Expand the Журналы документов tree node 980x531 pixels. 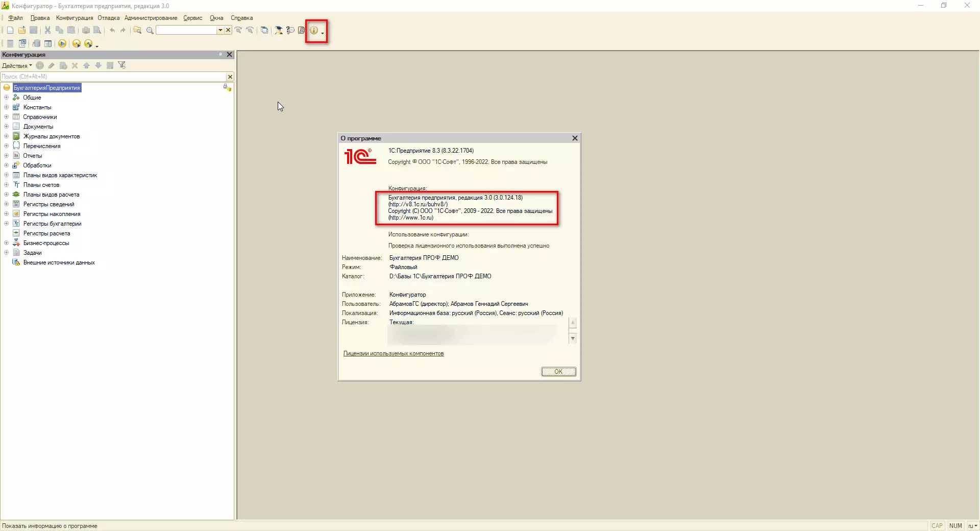(x=7, y=136)
